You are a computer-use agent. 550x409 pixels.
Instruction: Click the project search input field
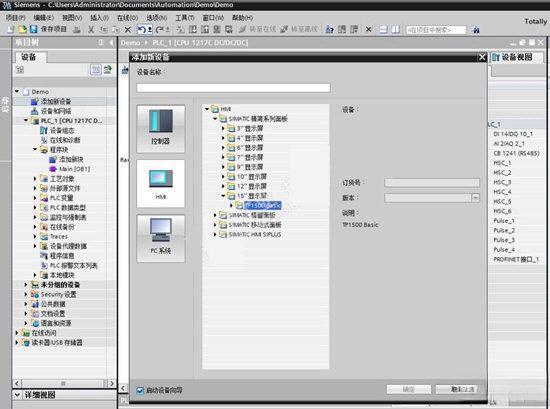click(436, 30)
